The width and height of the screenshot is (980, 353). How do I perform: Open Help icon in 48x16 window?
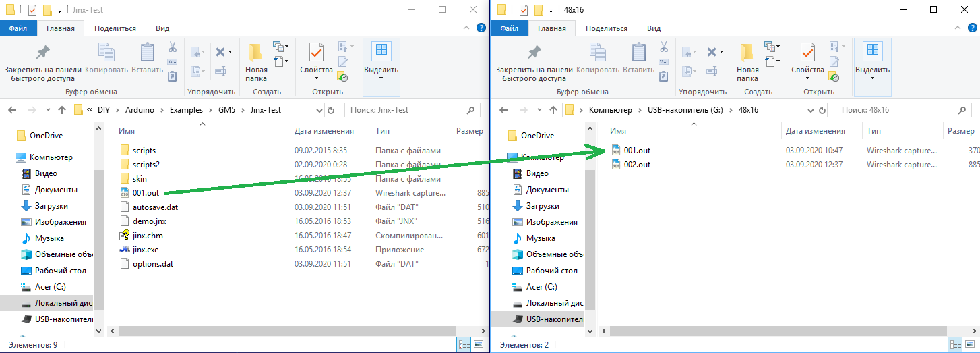[x=972, y=28]
